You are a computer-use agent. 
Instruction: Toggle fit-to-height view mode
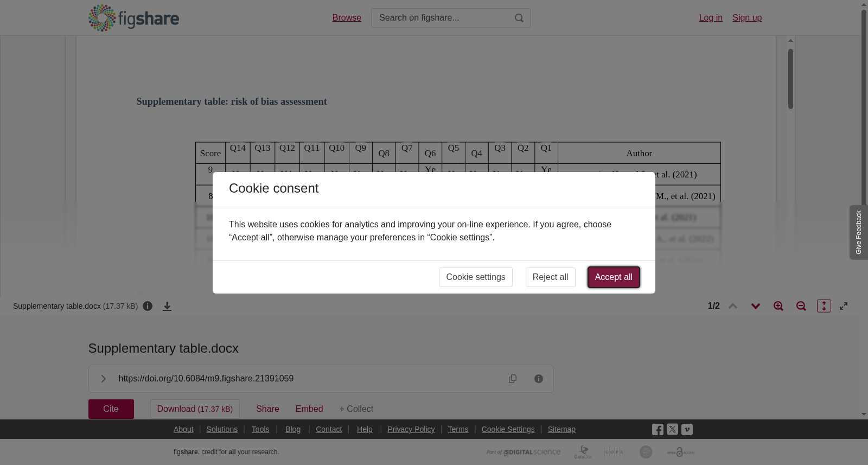click(x=824, y=306)
